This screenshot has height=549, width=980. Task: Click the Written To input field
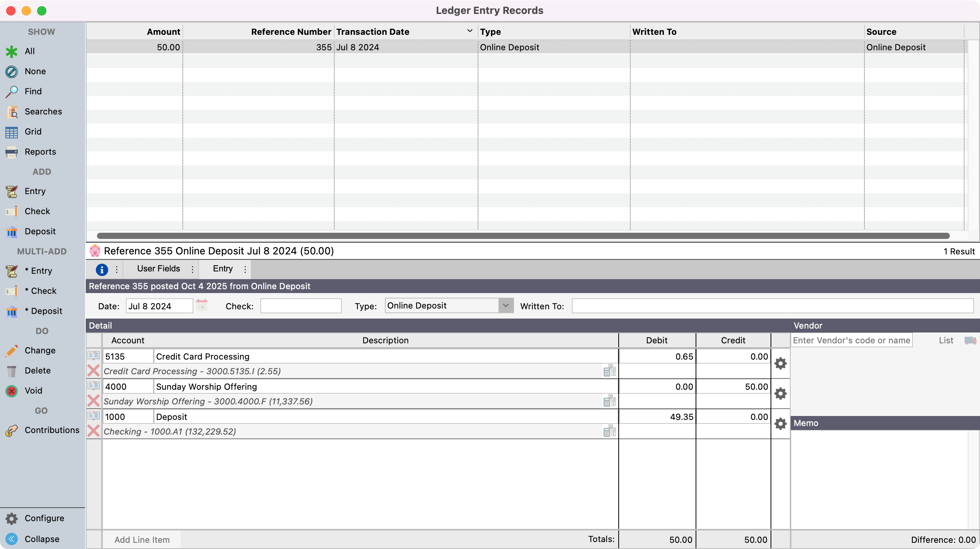(x=772, y=306)
